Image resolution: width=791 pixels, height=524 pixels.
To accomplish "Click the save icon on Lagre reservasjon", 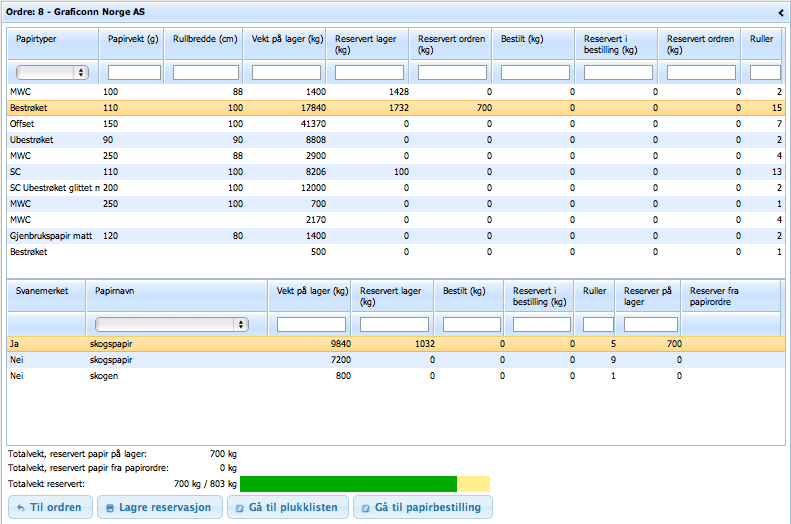I will [108, 508].
